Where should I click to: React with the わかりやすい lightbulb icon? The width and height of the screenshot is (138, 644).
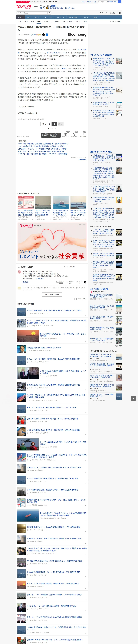74,134
